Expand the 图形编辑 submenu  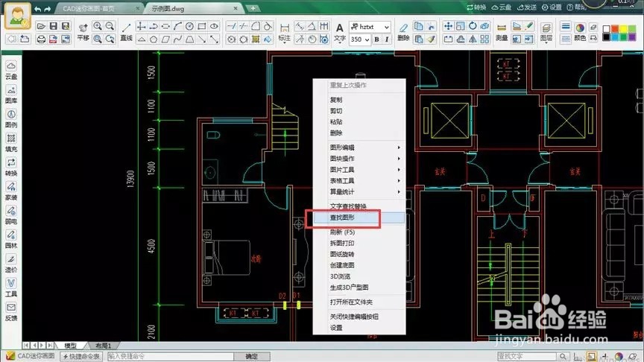click(x=359, y=147)
